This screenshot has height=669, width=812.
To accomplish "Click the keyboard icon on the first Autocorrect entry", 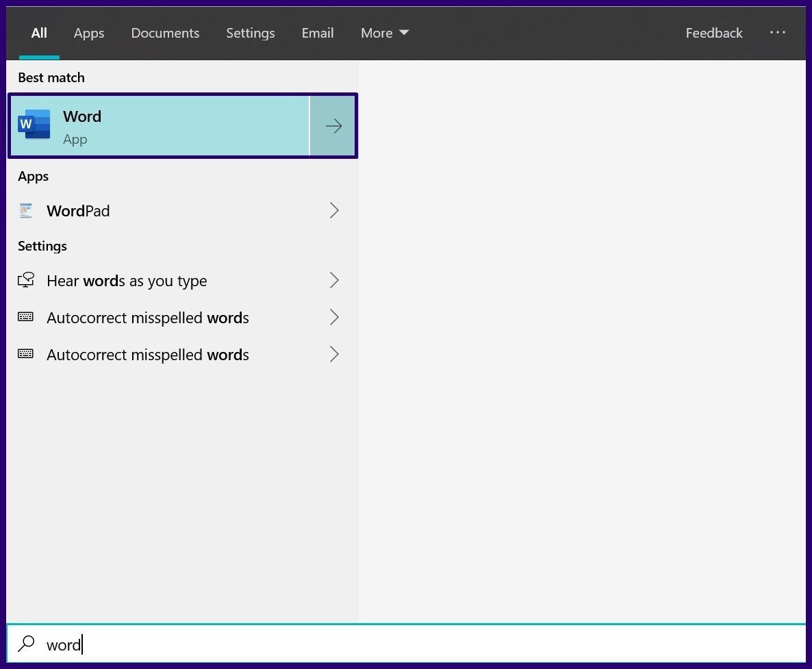I will point(25,317).
